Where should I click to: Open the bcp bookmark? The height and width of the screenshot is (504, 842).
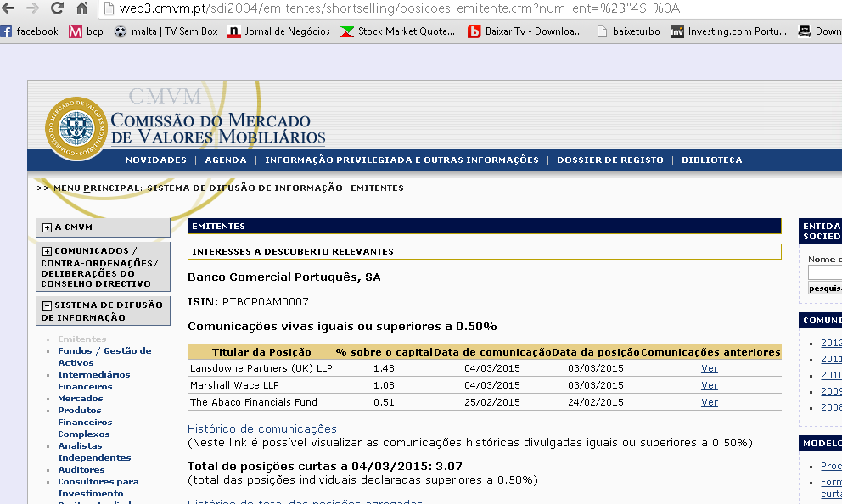coord(87,31)
